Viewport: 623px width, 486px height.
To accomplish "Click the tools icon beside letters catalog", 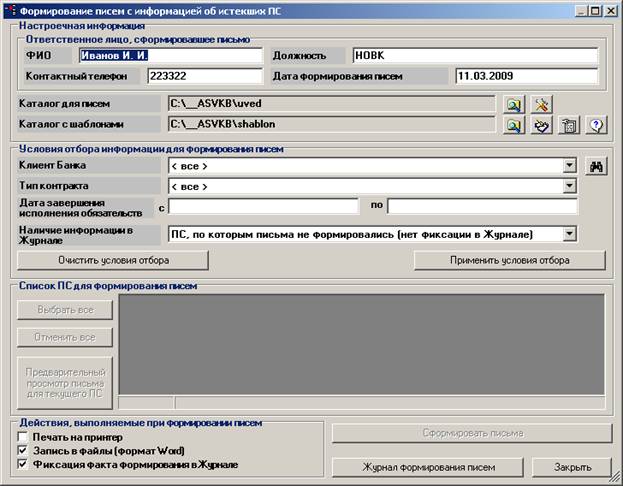I will (x=541, y=103).
